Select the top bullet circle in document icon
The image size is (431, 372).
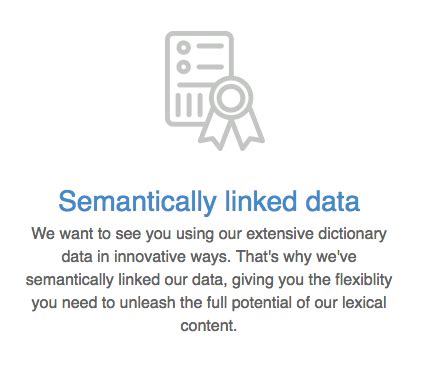point(184,47)
